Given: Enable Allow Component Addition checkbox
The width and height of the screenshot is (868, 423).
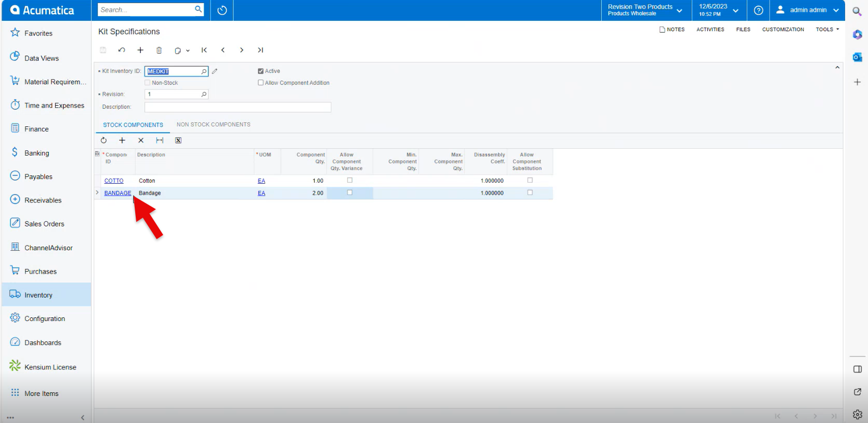Looking at the screenshot, I should click(261, 83).
